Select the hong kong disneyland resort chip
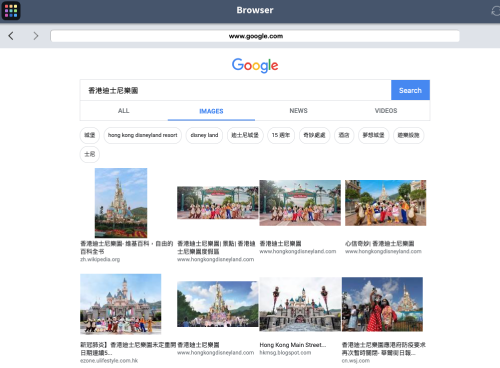This screenshot has width=500, height=368. (143, 135)
